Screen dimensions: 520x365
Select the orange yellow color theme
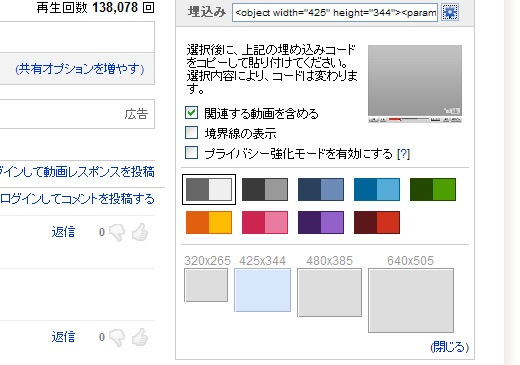209,222
